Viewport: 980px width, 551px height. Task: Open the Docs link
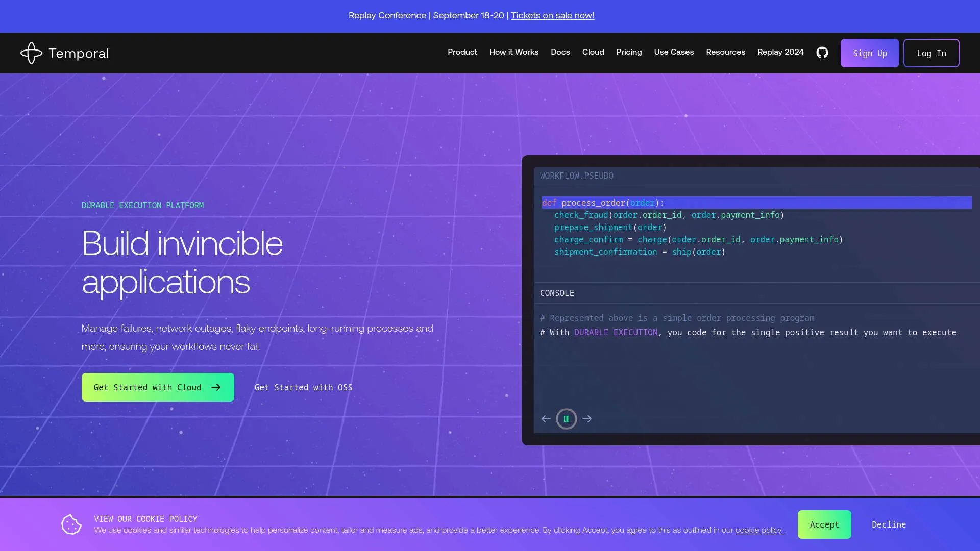click(x=560, y=52)
